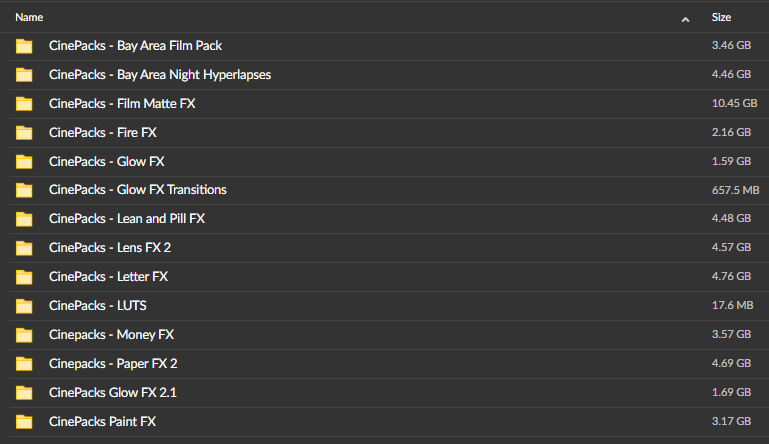Click the 657.5 MB size entry
This screenshot has width=769, height=444.
(735, 190)
